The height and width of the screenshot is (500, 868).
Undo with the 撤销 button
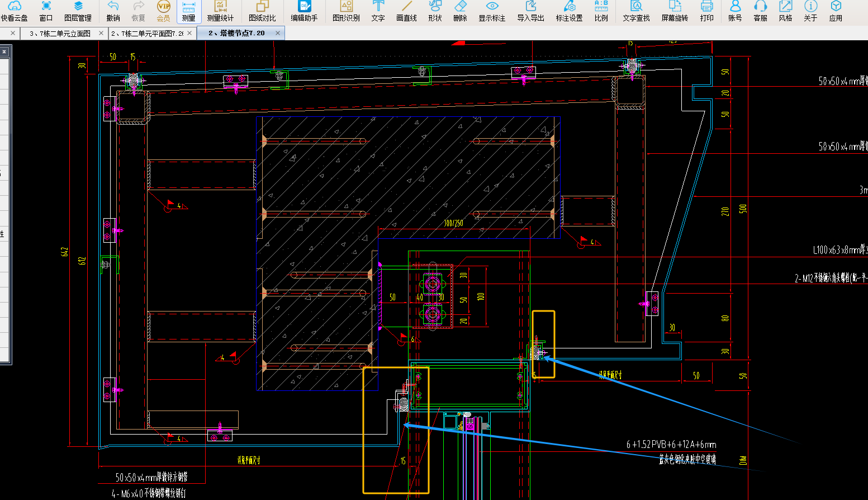113,11
